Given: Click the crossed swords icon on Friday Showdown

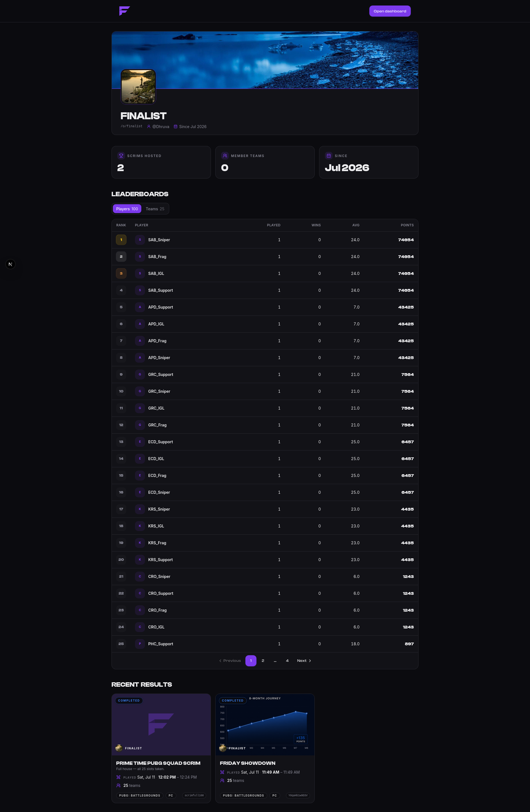Looking at the screenshot, I should point(222,772).
